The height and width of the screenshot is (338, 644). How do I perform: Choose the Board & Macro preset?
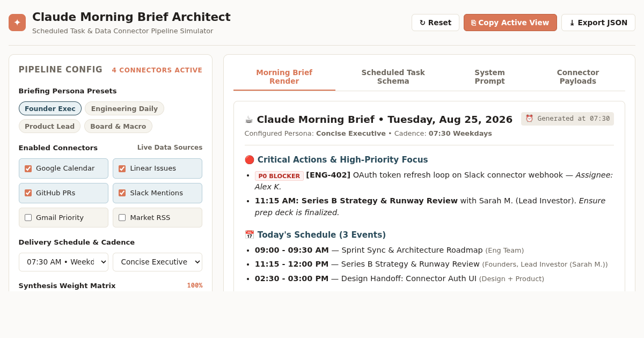tap(118, 127)
